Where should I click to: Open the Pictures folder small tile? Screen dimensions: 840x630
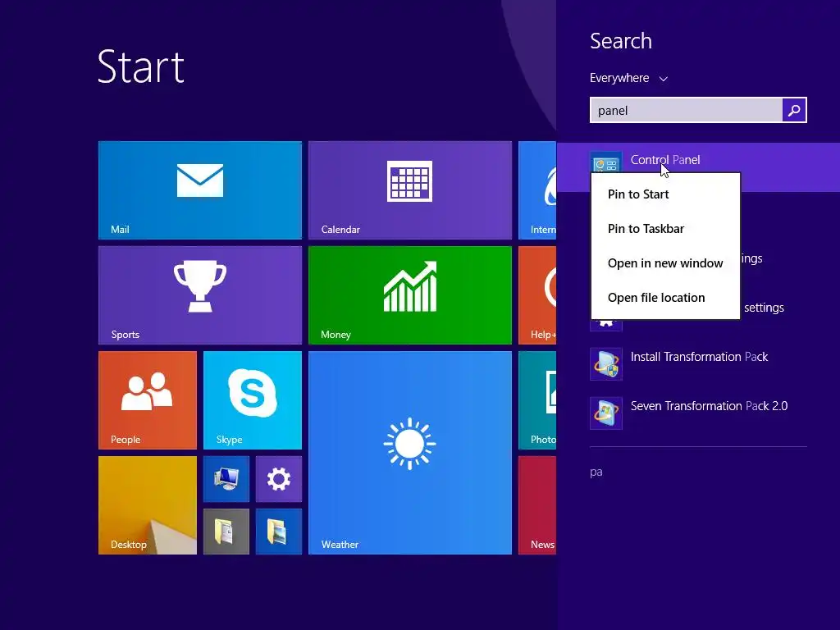click(279, 532)
